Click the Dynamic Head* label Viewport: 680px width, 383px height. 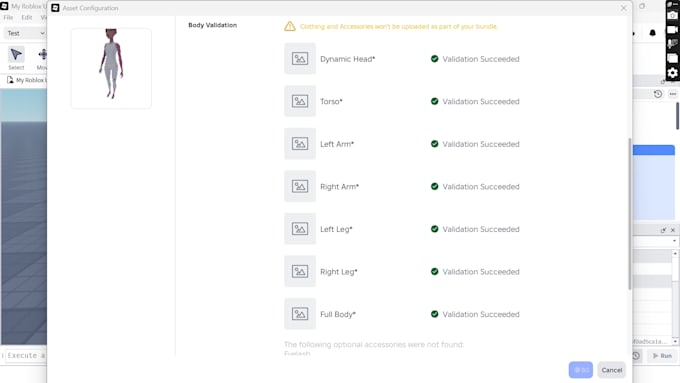point(347,59)
